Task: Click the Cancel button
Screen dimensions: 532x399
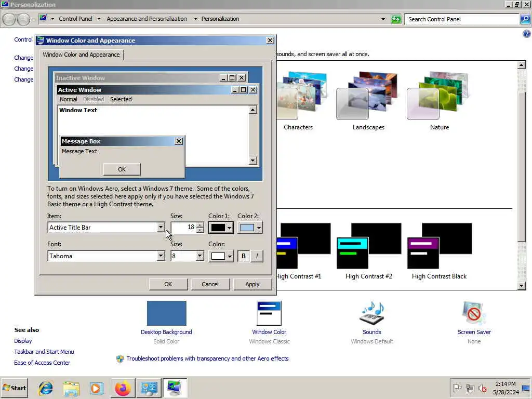Action: pos(210,284)
